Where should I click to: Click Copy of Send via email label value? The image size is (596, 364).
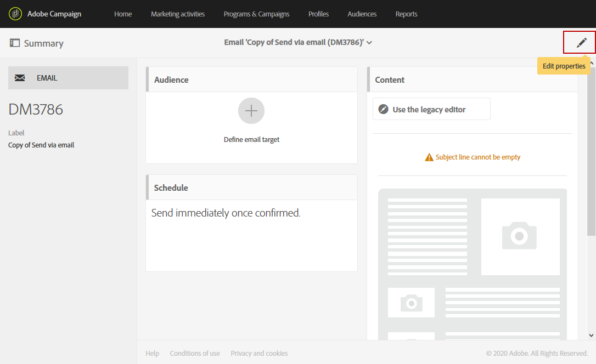point(41,145)
